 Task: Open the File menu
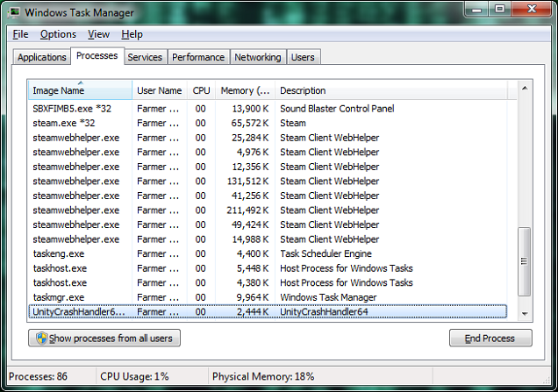pyautogui.click(x=20, y=34)
